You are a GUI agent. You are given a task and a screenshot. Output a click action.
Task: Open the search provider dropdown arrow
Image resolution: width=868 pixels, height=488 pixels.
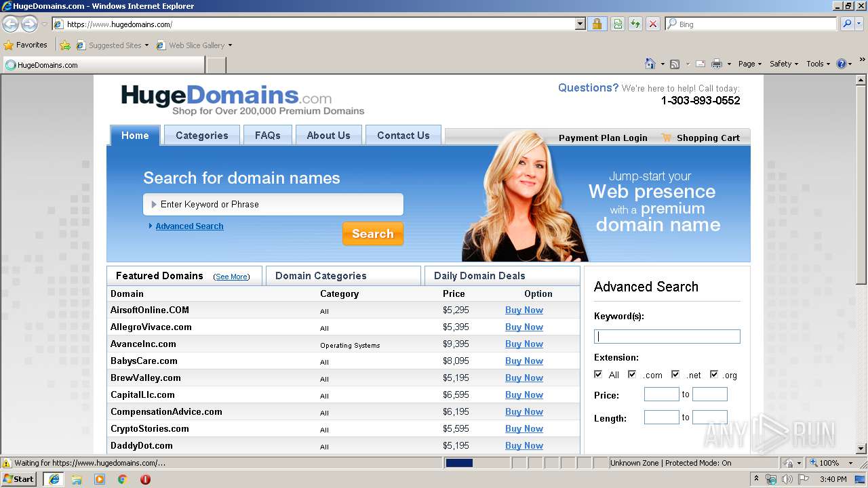click(x=860, y=24)
